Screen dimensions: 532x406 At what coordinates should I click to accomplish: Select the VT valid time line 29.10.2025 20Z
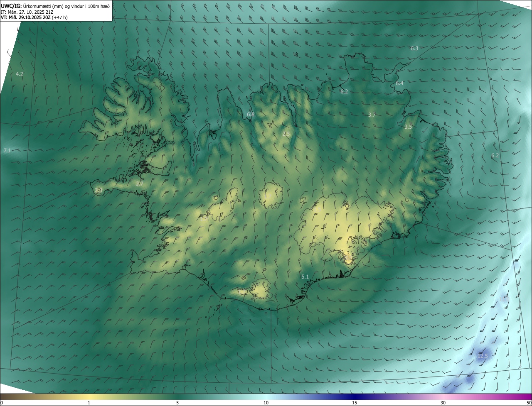coord(34,17)
